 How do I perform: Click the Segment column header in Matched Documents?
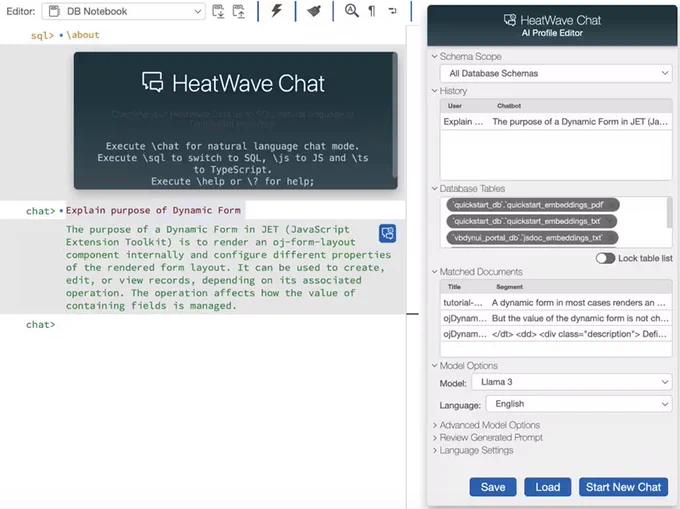(x=509, y=287)
